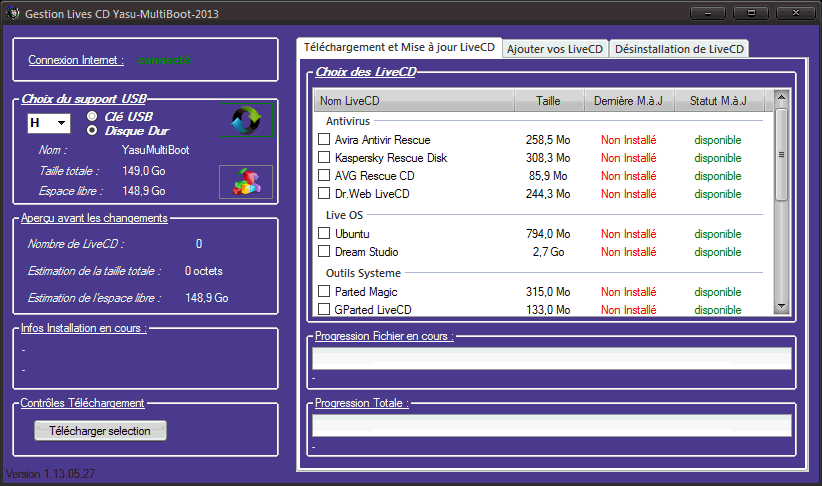This screenshot has height=486, width=822.
Task: Open the Ajouter vos LiveCD tab
Action: pos(555,49)
